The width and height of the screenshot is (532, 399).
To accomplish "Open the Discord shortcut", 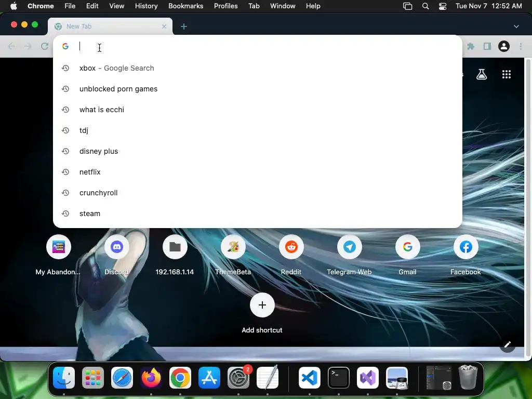I will click(117, 255).
